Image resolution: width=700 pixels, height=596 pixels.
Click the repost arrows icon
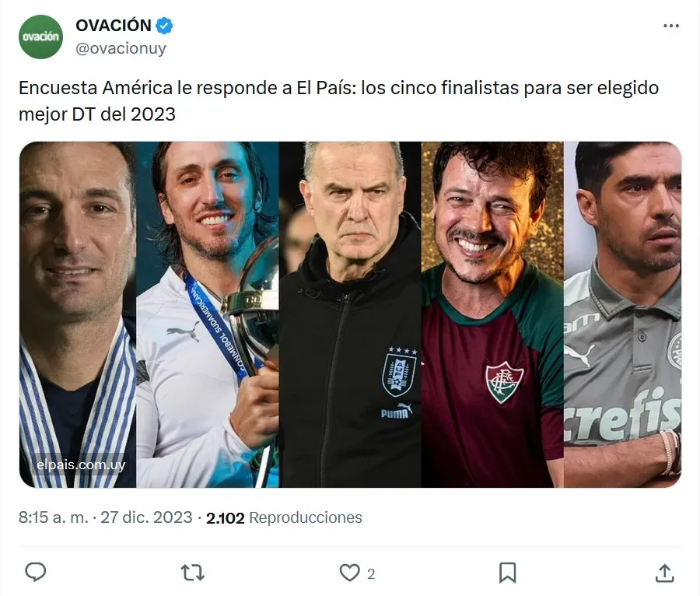pos(192,573)
